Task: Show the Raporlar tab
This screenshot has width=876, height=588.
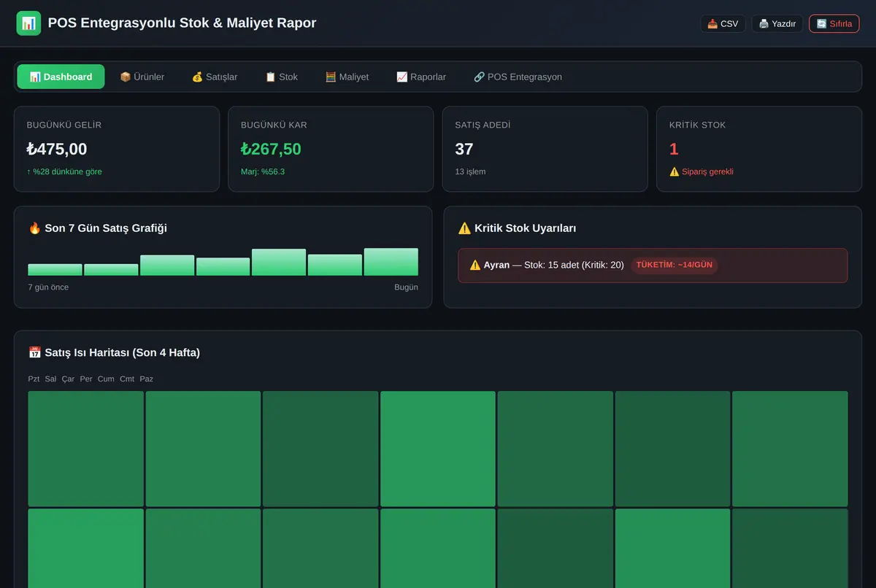Action: (421, 77)
